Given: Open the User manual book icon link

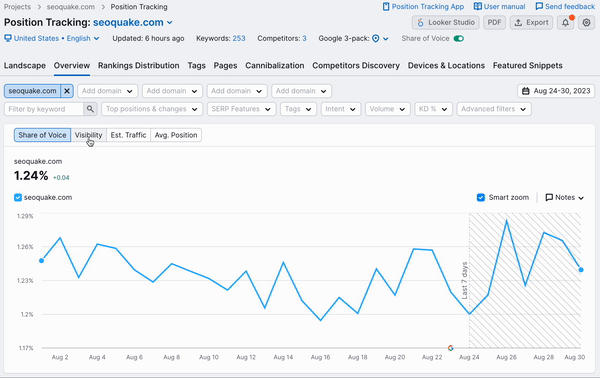Looking at the screenshot, I should click(478, 7).
